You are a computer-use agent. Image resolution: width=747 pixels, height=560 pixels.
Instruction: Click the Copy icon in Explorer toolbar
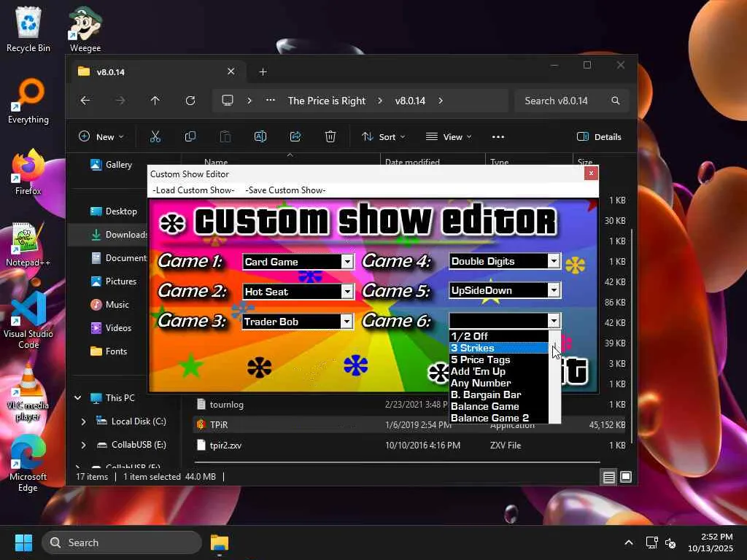coord(190,136)
